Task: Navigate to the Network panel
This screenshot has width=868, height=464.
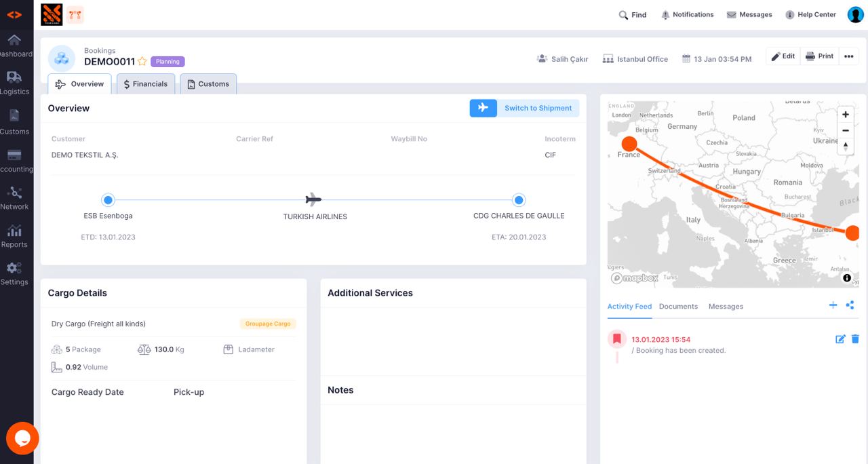Action: 14,197
